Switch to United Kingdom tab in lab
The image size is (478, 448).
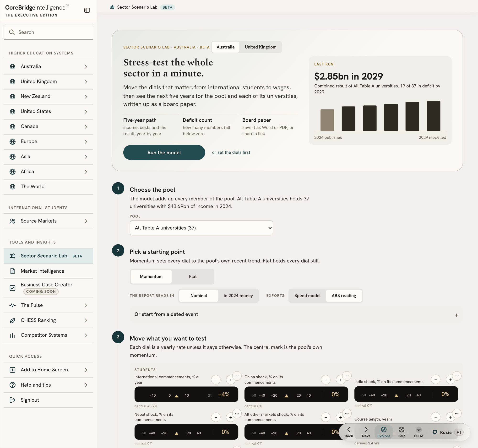tap(261, 47)
